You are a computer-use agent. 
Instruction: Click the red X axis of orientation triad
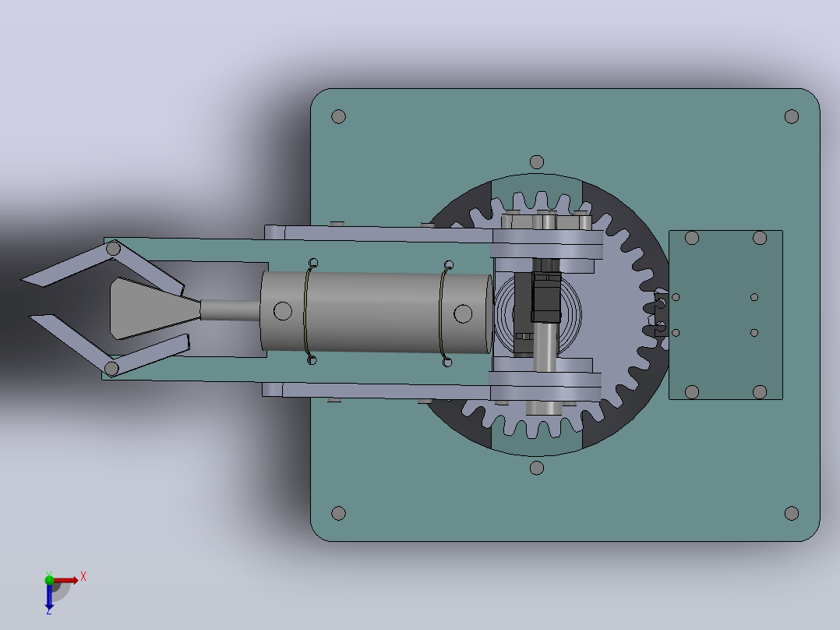coord(65,580)
